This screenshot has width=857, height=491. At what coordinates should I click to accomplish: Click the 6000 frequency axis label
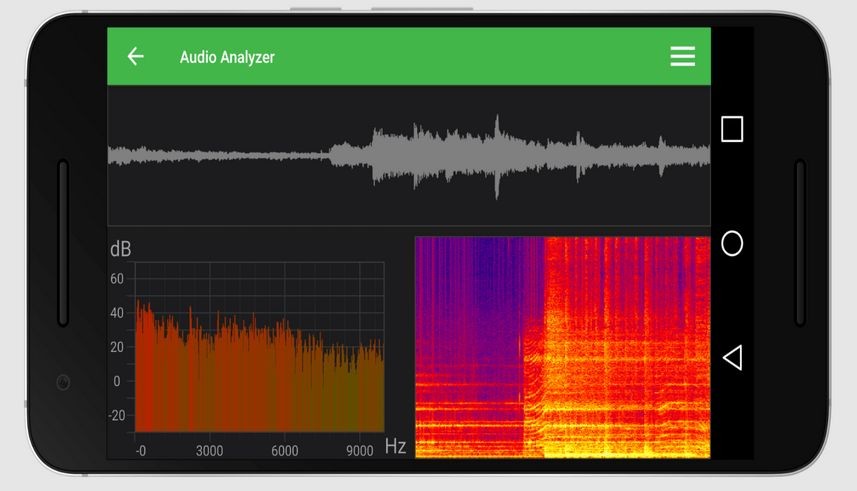pyautogui.click(x=285, y=451)
